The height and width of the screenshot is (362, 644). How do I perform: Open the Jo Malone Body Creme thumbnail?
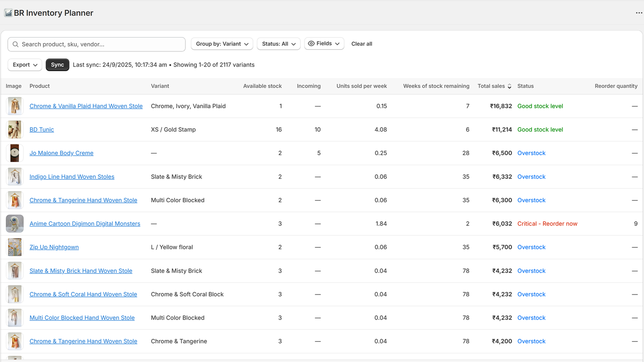click(x=14, y=153)
